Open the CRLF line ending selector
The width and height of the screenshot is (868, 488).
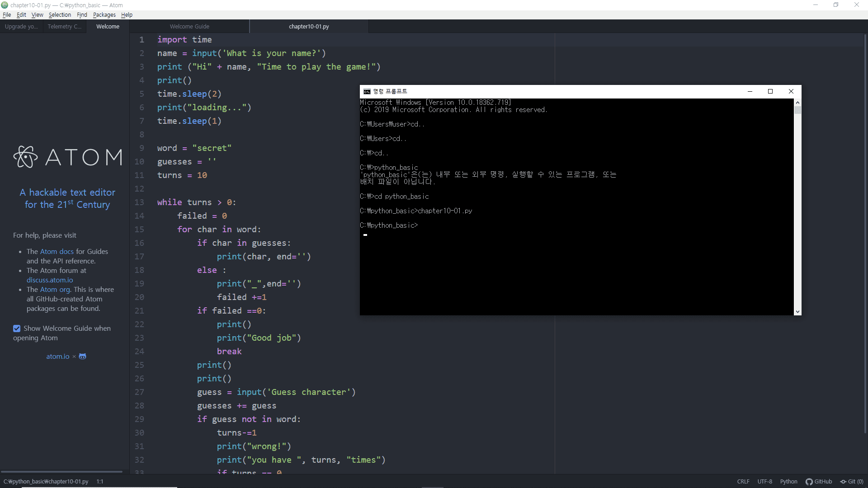[743, 482]
